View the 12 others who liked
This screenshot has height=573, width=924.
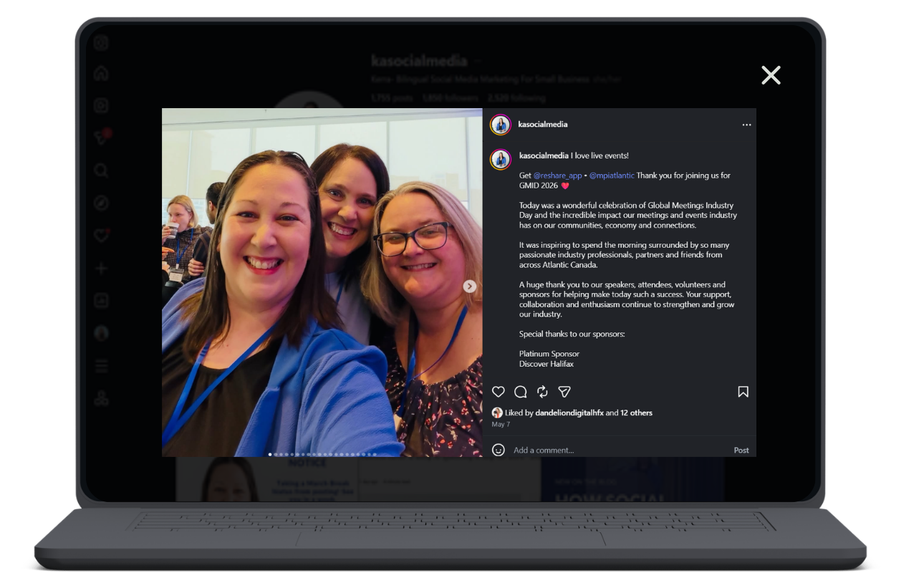point(636,413)
